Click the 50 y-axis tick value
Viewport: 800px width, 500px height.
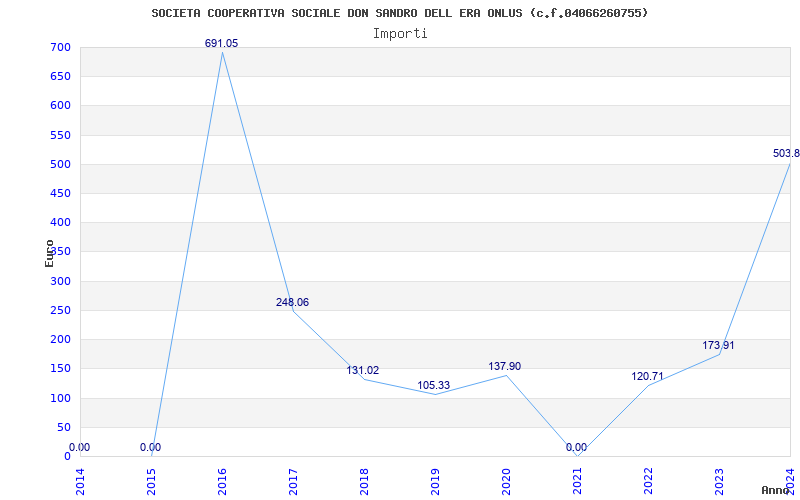click(x=63, y=427)
